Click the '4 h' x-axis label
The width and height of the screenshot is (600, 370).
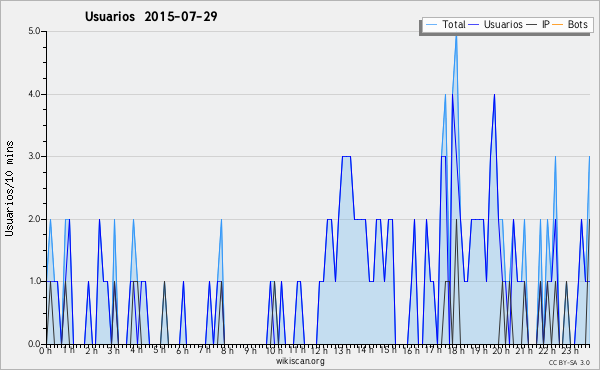pyautogui.click(x=136, y=350)
